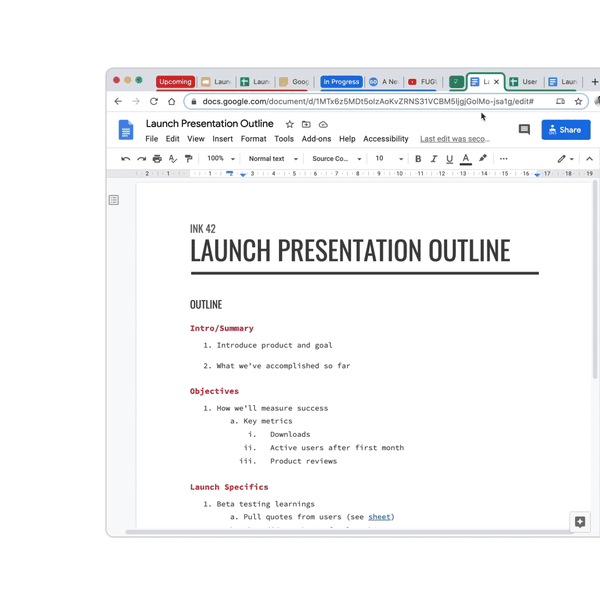Open the Last edit version history link
This screenshot has width=600, height=600.
(455, 139)
